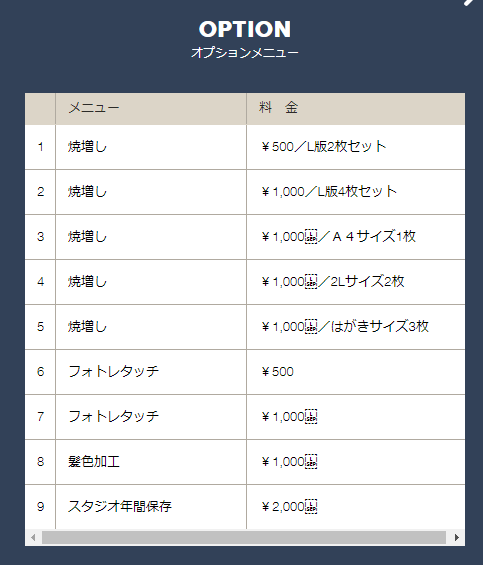Viewport: 483px width, 565px height.
Task: Click the horizontal scrollbar thumb
Action: point(244,537)
